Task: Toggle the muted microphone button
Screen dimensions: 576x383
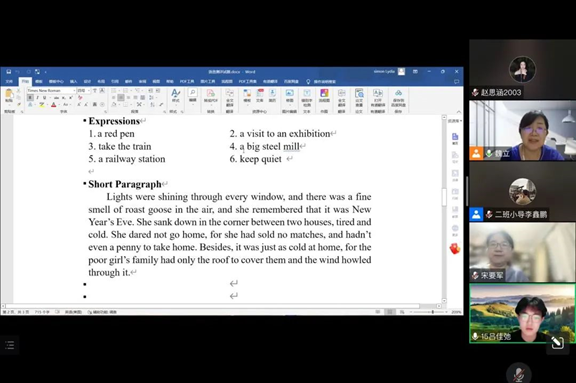Action: (x=518, y=374)
